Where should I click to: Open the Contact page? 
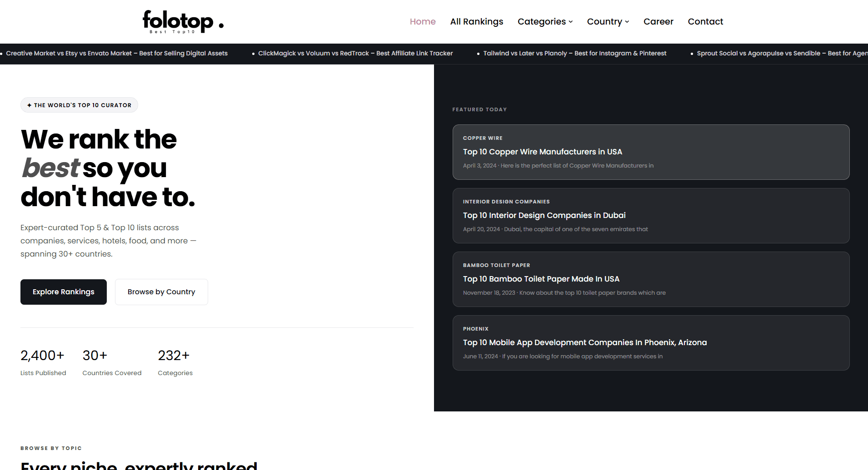tap(705, 21)
